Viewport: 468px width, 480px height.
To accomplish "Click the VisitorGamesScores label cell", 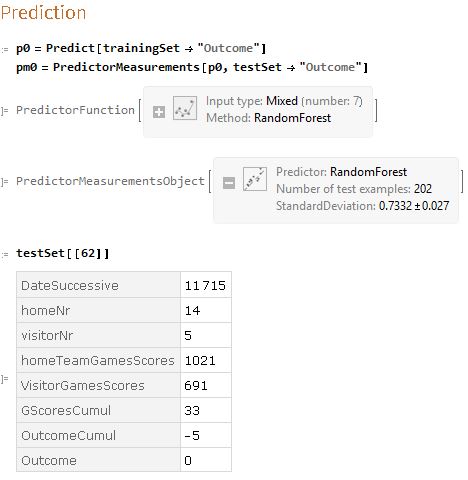I will (98, 385).
